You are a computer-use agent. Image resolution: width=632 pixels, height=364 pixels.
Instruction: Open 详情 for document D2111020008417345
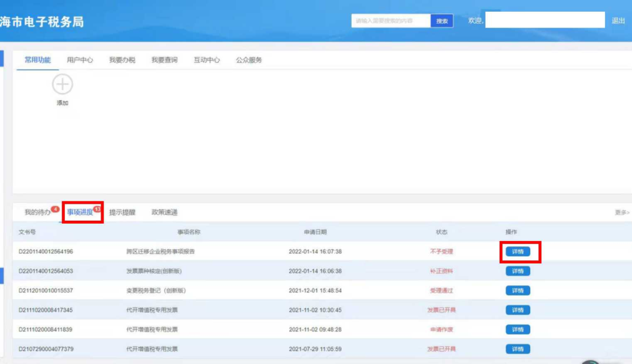pyautogui.click(x=518, y=310)
